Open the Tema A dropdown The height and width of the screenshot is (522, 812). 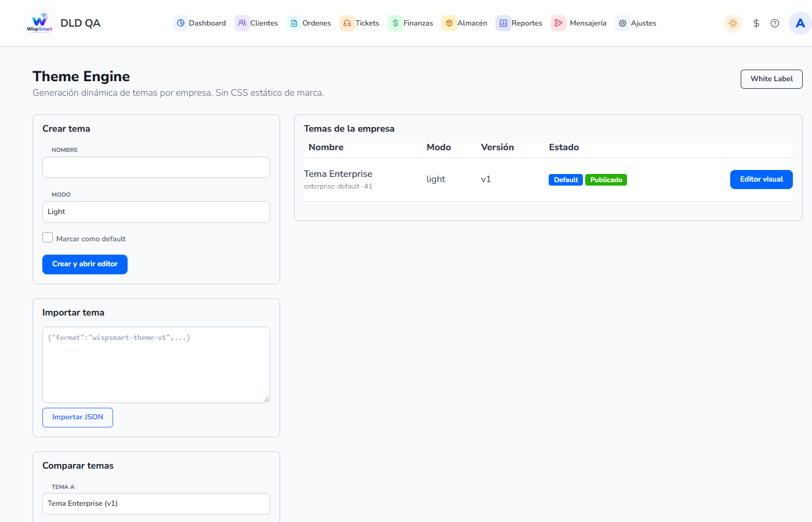pyautogui.click(x=156, y=503)
